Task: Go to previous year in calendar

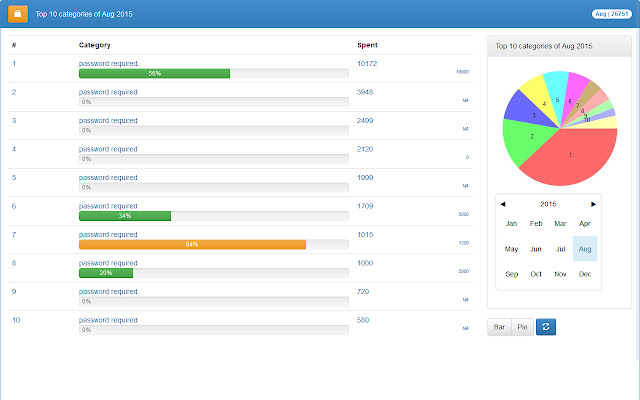Action: [503, 204]
